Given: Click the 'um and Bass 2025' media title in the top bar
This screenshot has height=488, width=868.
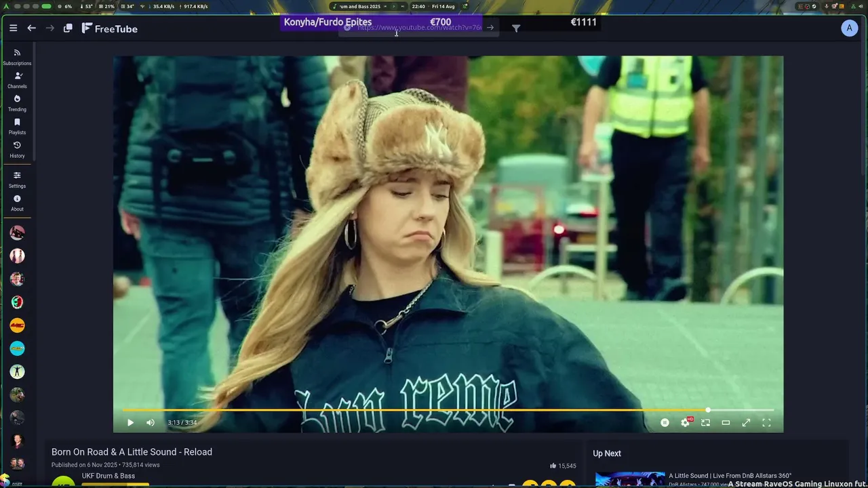Looking at the screenshot, I should [360, 6].
